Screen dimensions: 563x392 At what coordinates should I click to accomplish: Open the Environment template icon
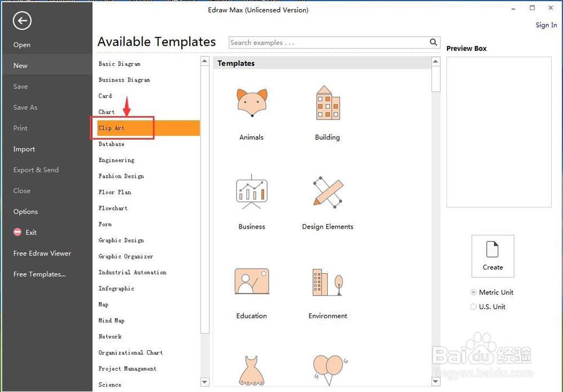pos(328,282)
